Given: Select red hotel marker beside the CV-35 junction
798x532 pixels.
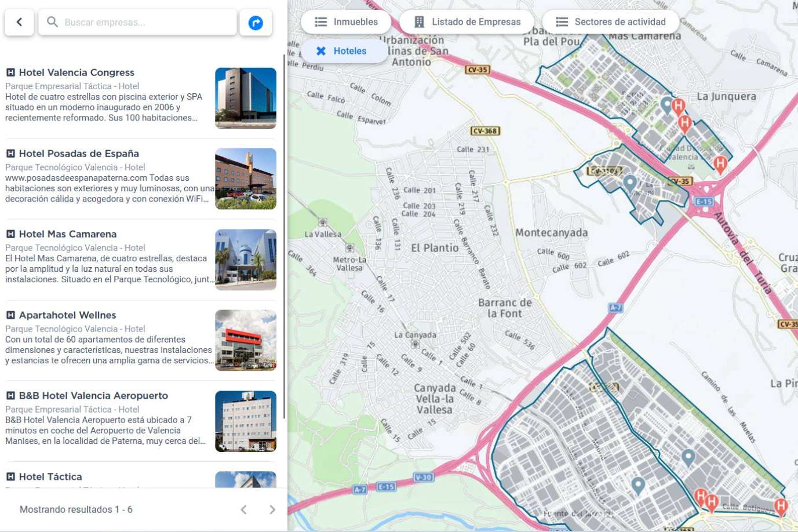Looking at the screenshot, I should pos(720,166).
